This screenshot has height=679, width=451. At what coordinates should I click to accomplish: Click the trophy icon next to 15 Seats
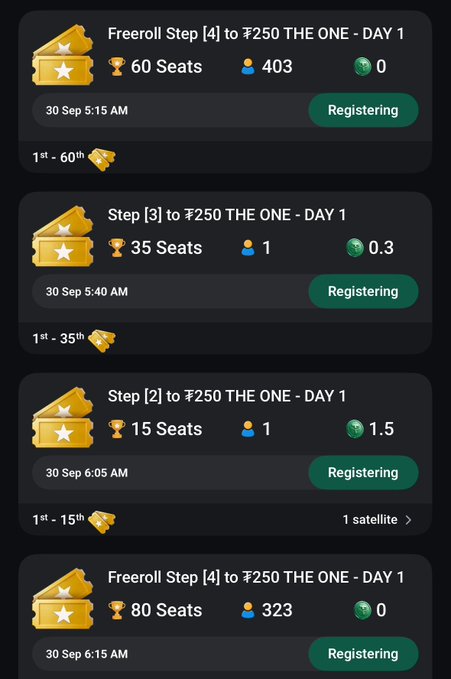pyautogui.click(x=117, y=429)
